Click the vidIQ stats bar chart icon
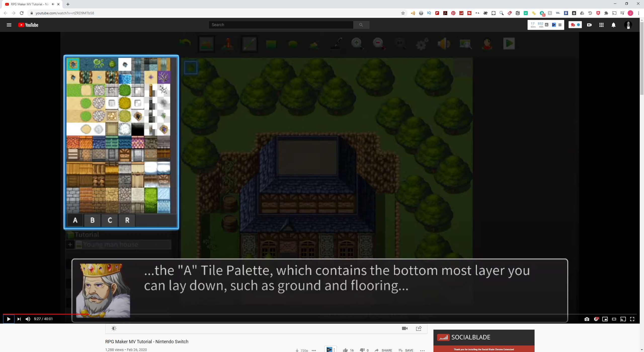Viewport: 644px width, 352px height. [547, 25]
